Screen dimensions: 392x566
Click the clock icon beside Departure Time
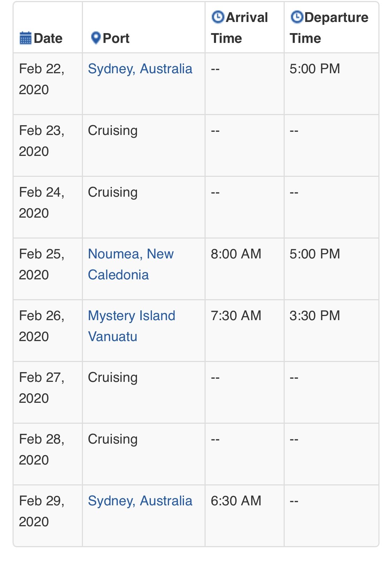pyautogui.click(x=297, y=17)
